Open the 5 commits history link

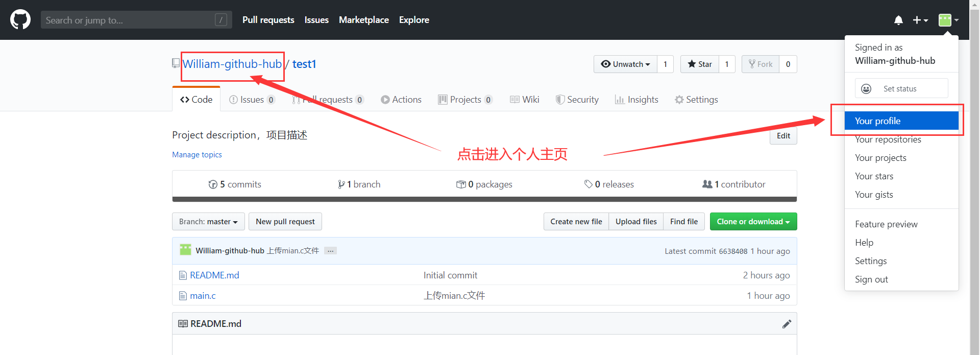tap(235, 184)
